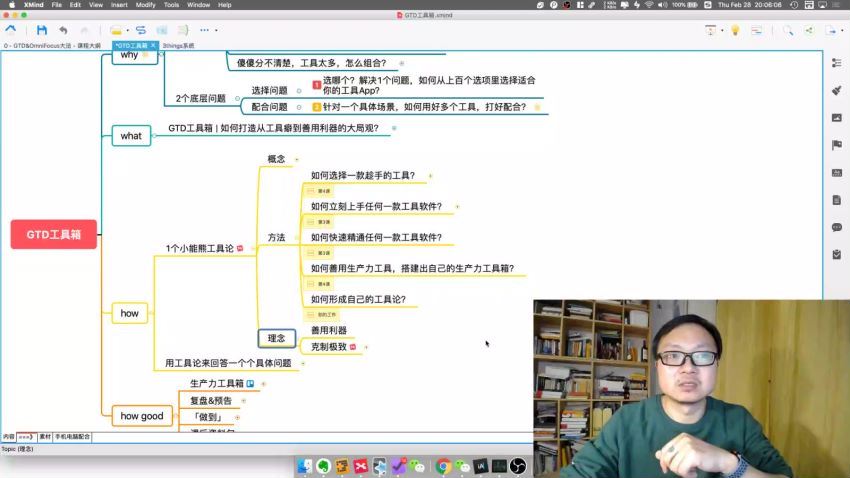Screen dimensions: 850x478
Task: Click topic 如何形成自己的工具论?
Action: [358, 299]
